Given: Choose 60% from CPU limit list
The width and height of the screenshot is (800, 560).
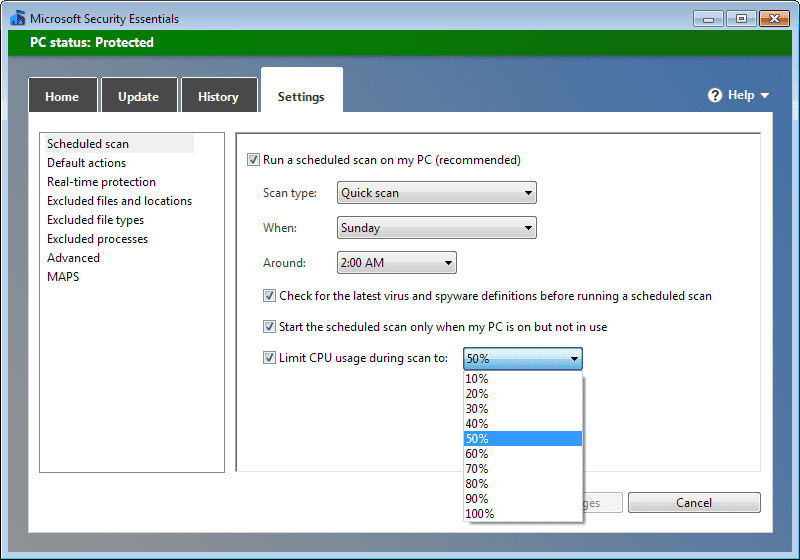Looking at the screenshot, I should tap(522, 453).
